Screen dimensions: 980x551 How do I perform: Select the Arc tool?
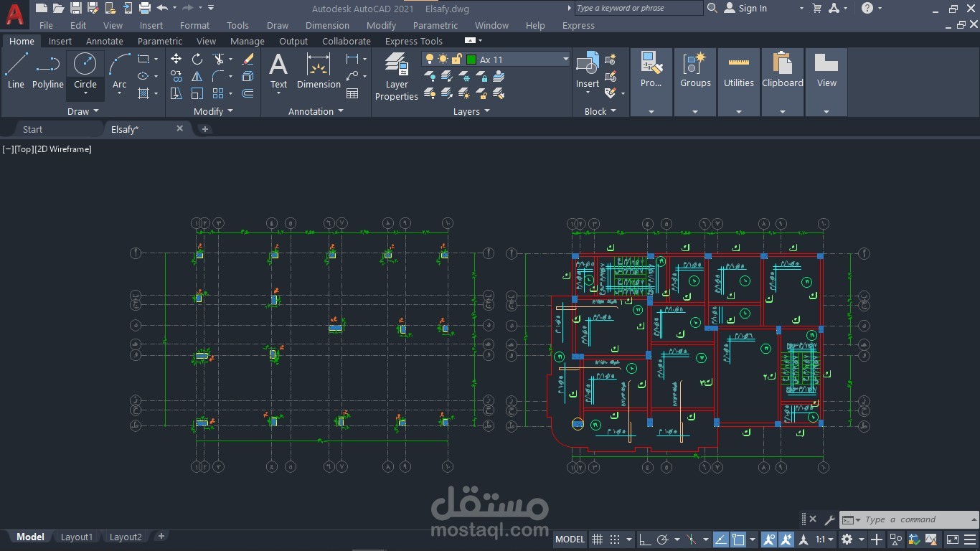tap(119, 72)
